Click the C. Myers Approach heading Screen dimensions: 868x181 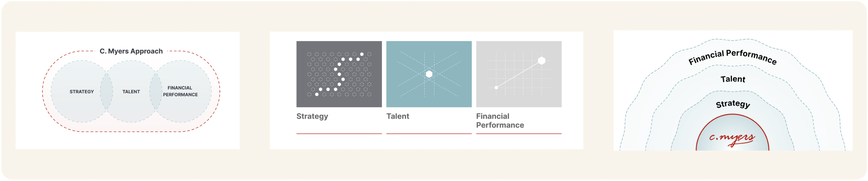pos(131,51)
